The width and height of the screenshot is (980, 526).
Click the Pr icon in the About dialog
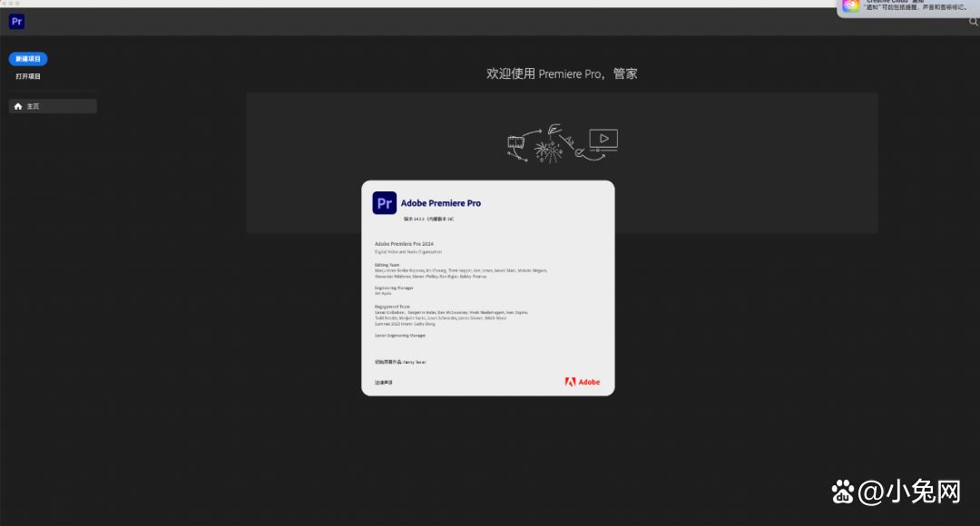[385, 203]
